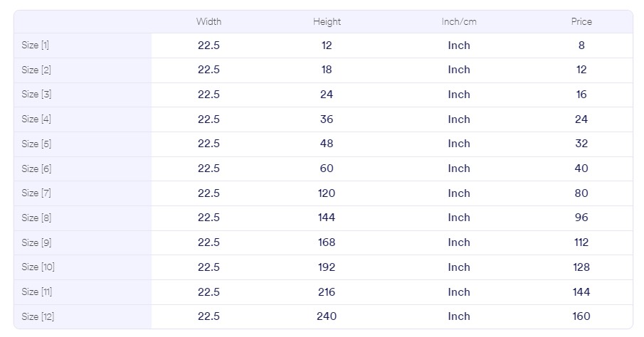Click the price value 96 for Size [8]
This screenshot has height=337, width=644.
pos(581,218)
